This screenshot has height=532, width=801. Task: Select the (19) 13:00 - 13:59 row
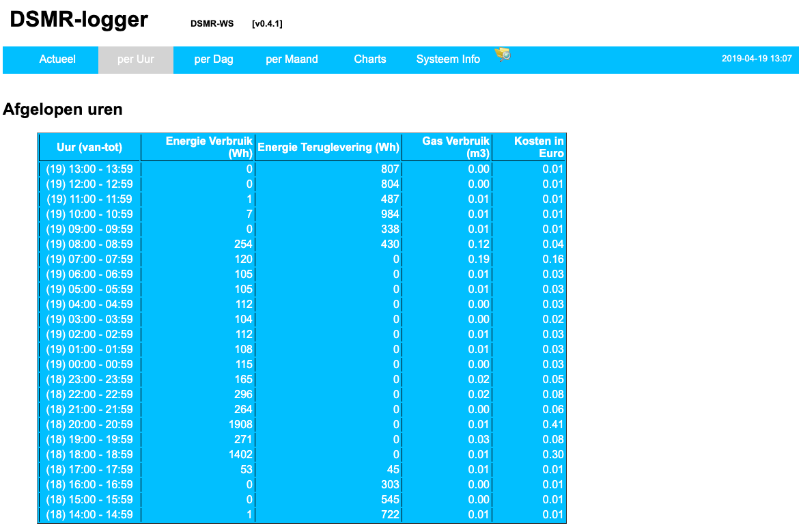click(89, 169)
